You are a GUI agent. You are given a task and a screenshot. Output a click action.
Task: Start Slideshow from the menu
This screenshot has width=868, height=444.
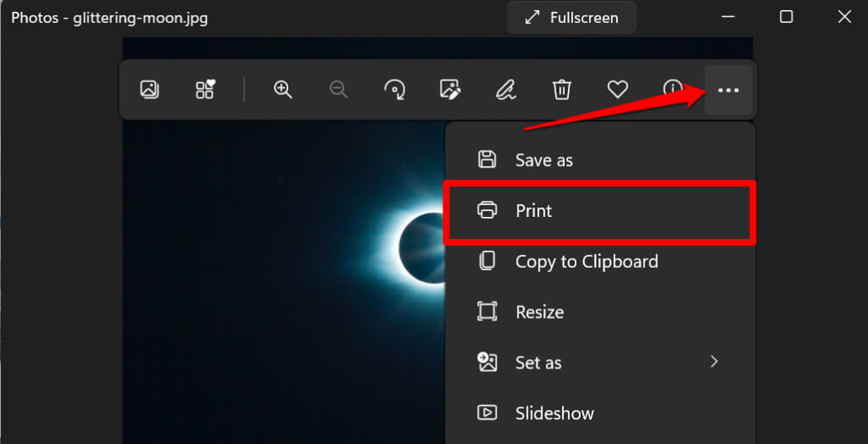tap(554, 413)
